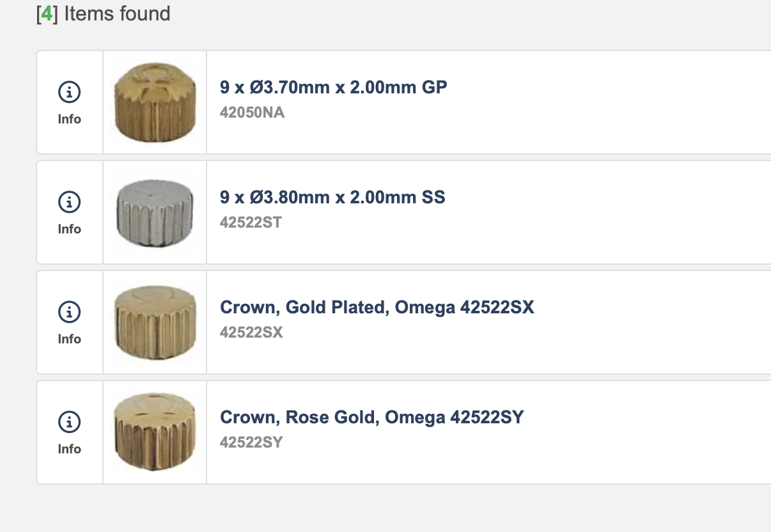Image resolution: width=771 pixels, height=532 pixels.
Task: Click the "Info" text label beside 42522SX
Action: [x=69, y=339]
